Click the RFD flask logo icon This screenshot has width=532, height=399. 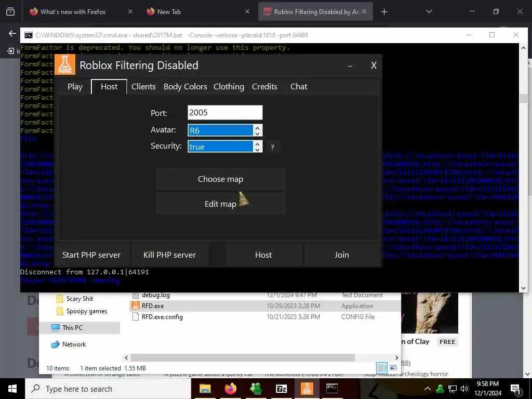point(65,65)
